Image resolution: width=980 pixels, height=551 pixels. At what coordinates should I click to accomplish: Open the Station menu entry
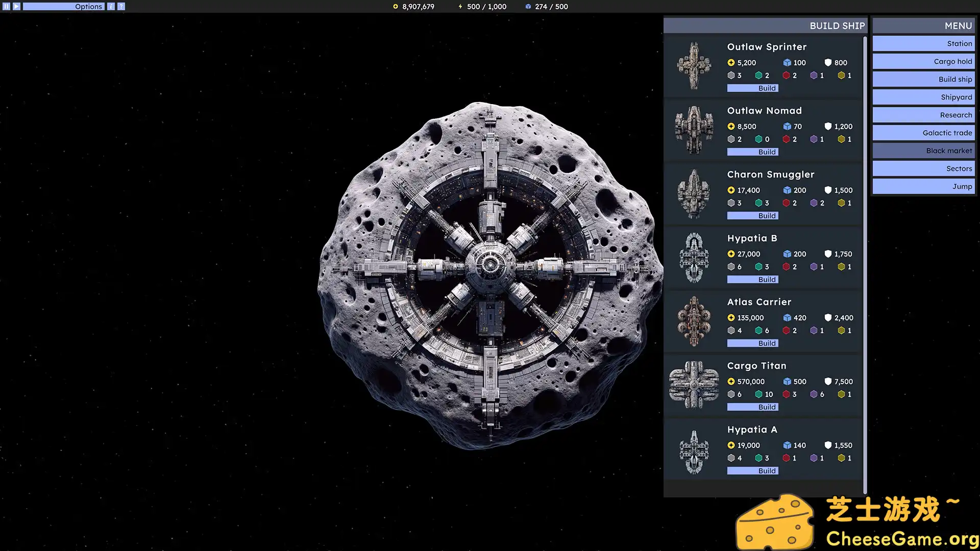923,44
